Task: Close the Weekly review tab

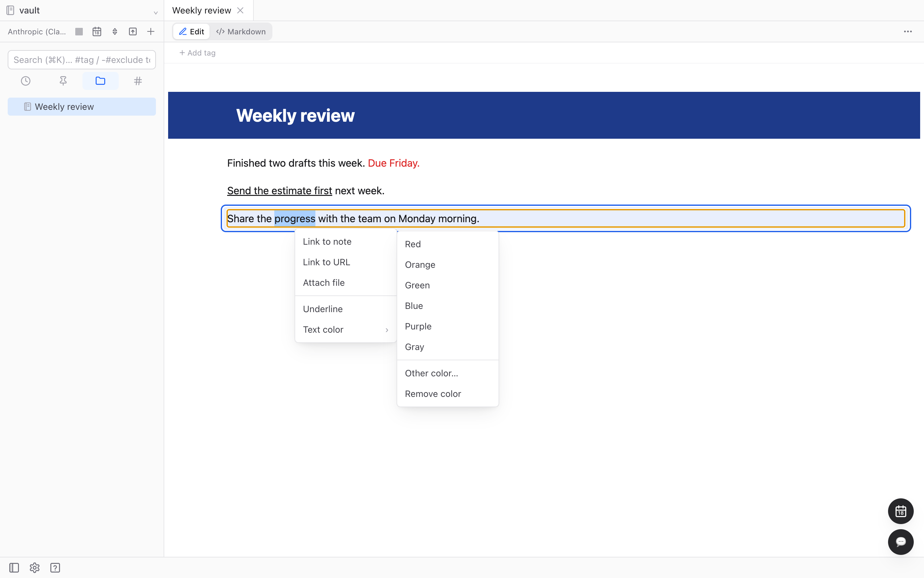Action: pyautogui.click(x=240, y=10)
